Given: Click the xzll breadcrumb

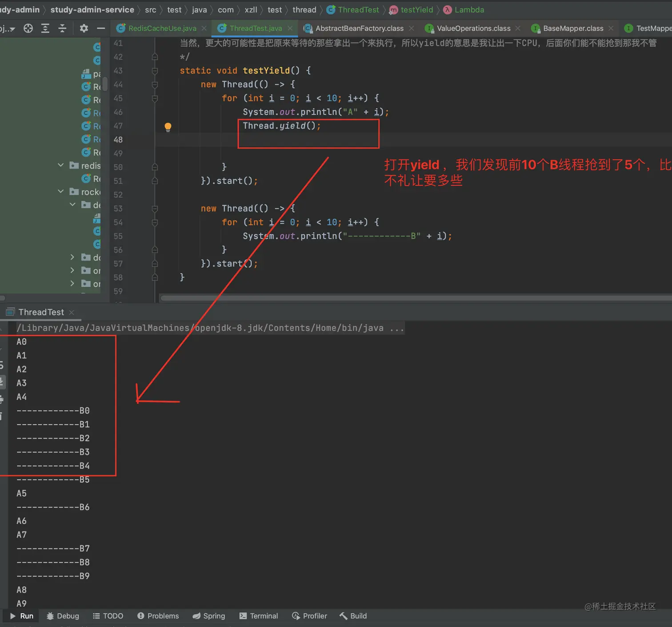Looking at the screenshot, I should (x=251, y=10).
